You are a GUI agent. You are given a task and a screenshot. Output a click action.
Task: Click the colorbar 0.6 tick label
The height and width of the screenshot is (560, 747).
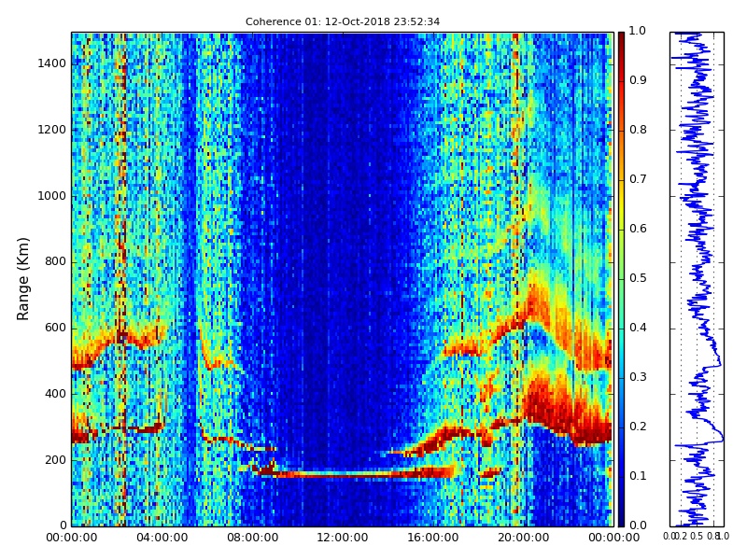coord(638,229)
